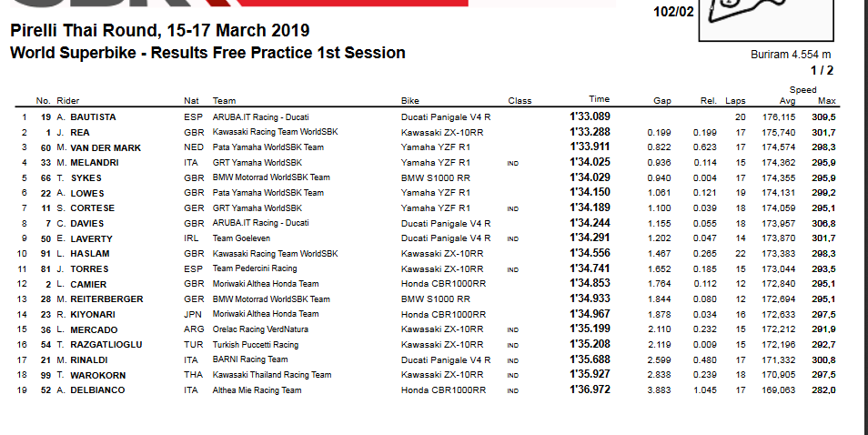
Task: Click the Rider column header
Action: point(68,100)
